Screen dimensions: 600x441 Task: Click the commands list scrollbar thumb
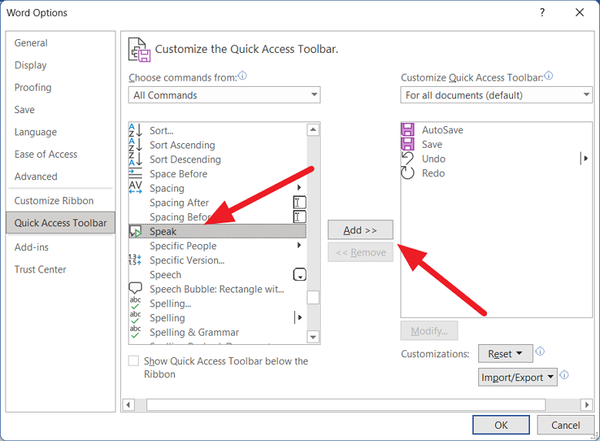313,297
